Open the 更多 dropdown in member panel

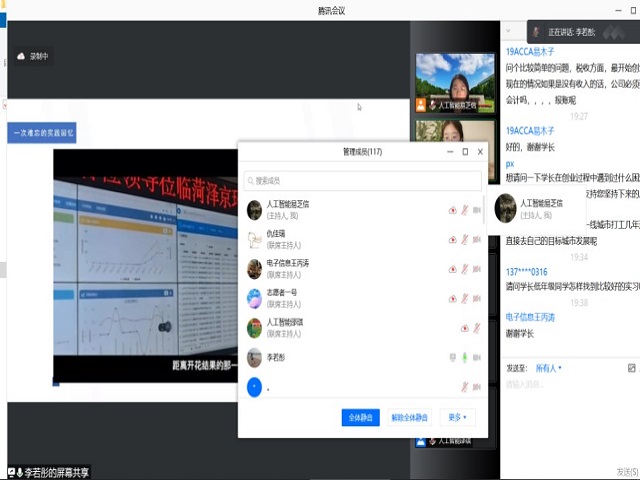click(x=457, y=417)
